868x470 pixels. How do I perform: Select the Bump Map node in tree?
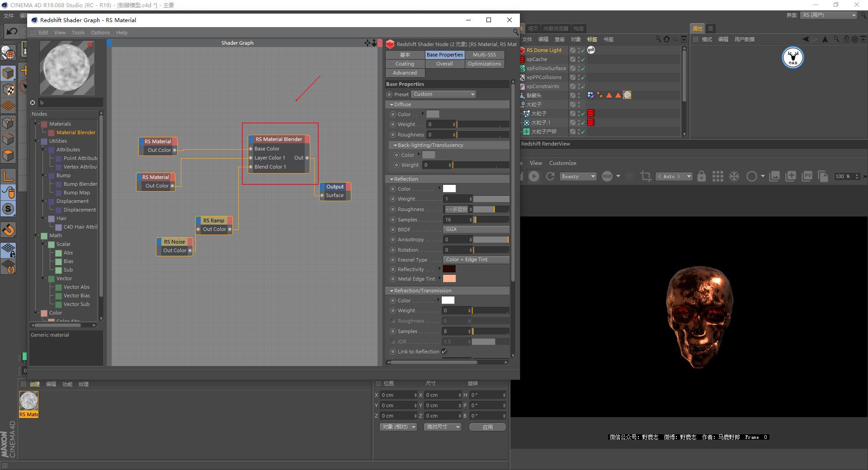tap(76, 193)
